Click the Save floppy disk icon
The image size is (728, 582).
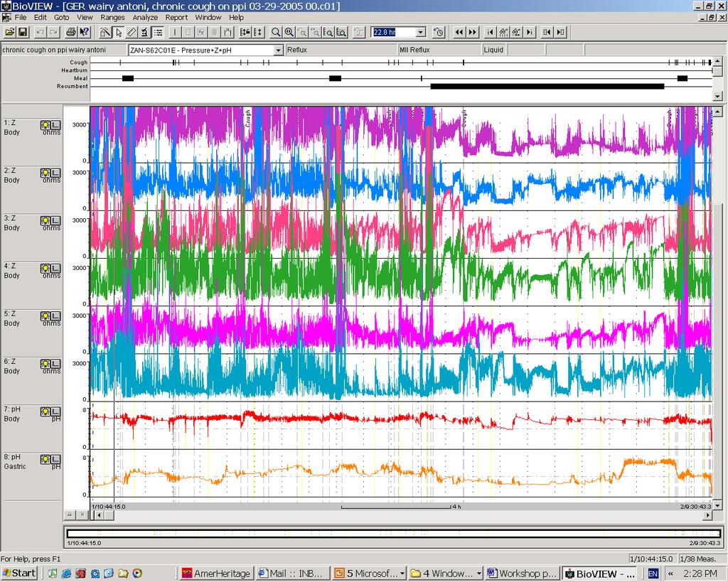tap(23, 32)
